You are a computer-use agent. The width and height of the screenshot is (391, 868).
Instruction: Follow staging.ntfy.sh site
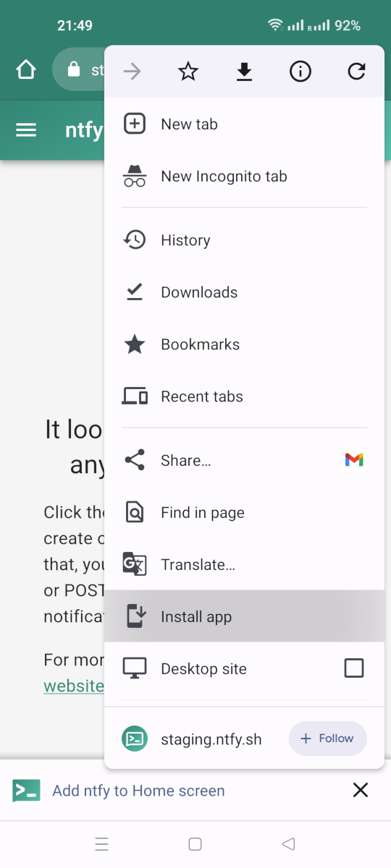tap(327, 739)
